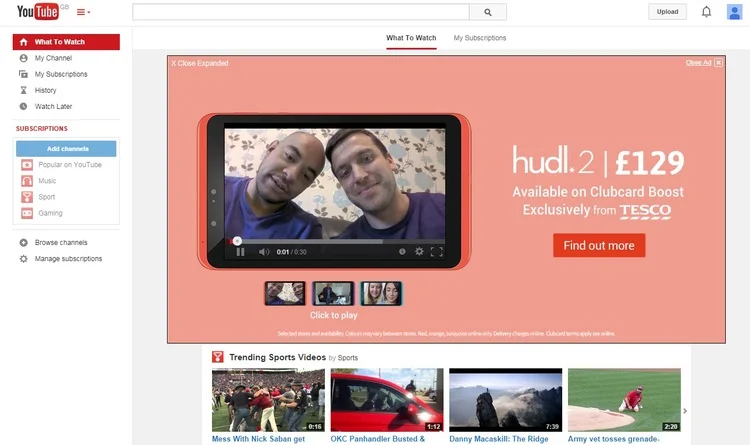This screenshot has width=750, height=445.
Task: Open My Subscriptions in sidebar
Action: tap(61, 74)
